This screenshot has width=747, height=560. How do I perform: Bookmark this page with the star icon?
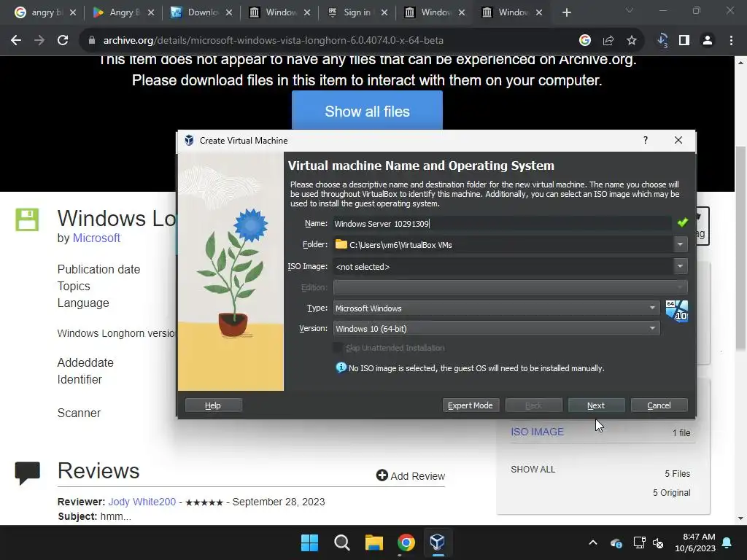pyautogui.click(x=632, y=41)
